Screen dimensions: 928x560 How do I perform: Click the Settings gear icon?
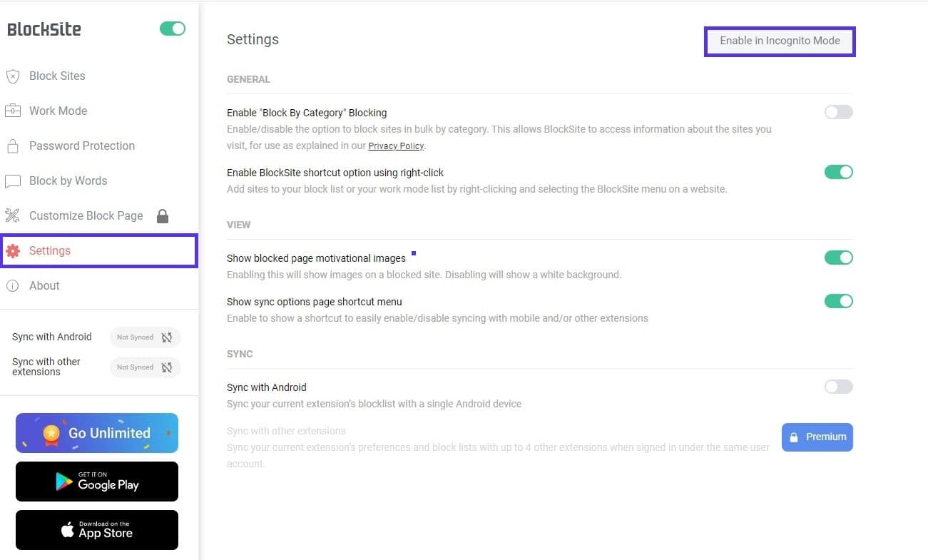point(12,250)
